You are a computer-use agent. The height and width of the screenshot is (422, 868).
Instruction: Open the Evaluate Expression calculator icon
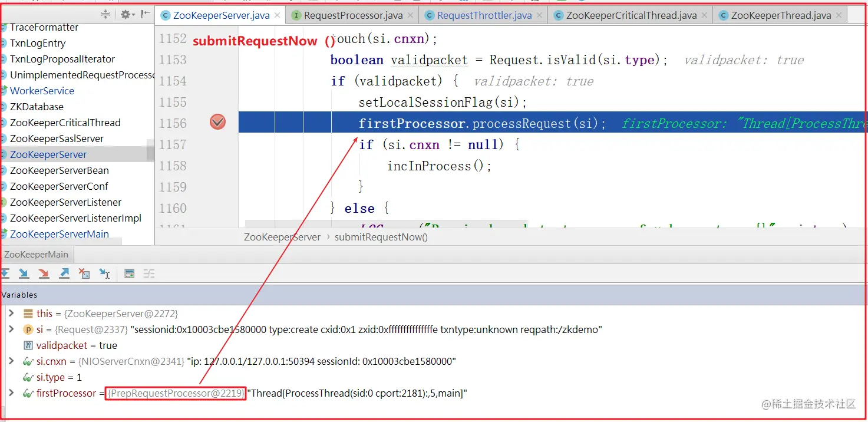pyautogui.click(x=130, y=273)
